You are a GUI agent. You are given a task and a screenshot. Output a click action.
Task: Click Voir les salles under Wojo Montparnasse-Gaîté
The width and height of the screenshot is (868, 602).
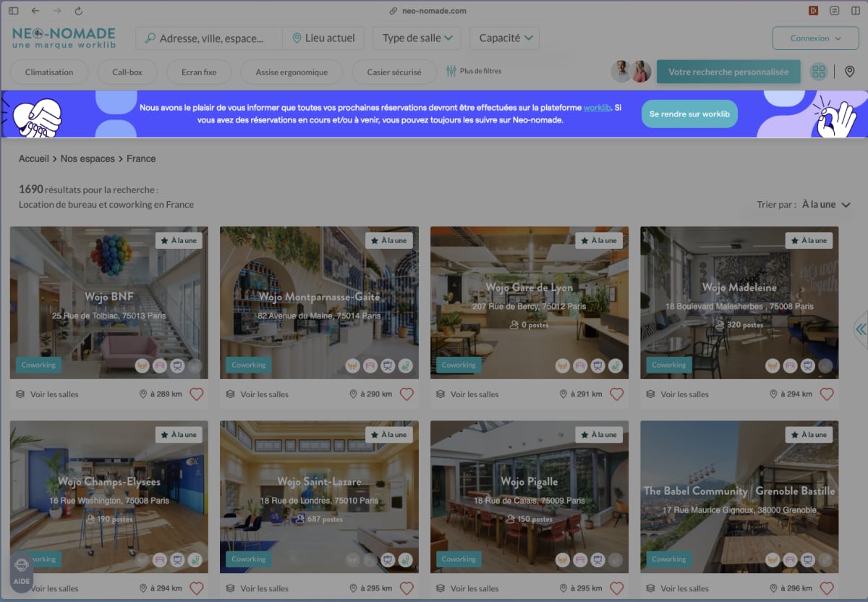pyautogui.click(x=264, y=394)
